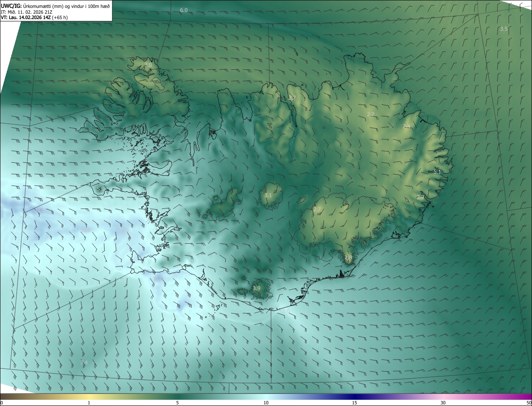532x406 pixels.
Task: Click the 6.0 value label north of Iceland
Action: point(184,10)
